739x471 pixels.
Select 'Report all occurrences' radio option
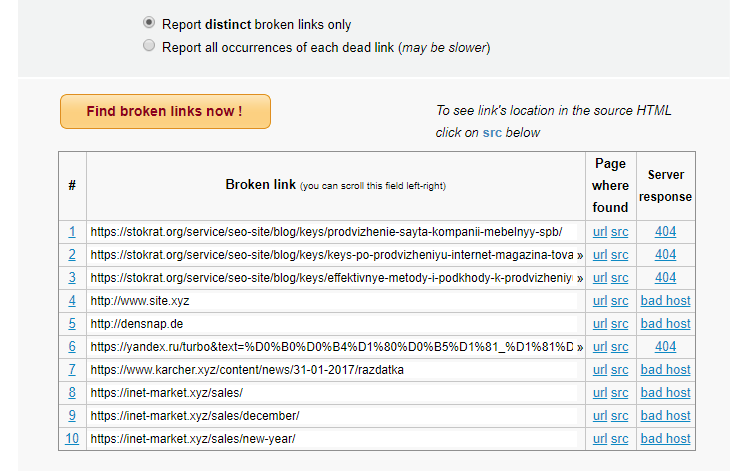click(x=149, y=46)
